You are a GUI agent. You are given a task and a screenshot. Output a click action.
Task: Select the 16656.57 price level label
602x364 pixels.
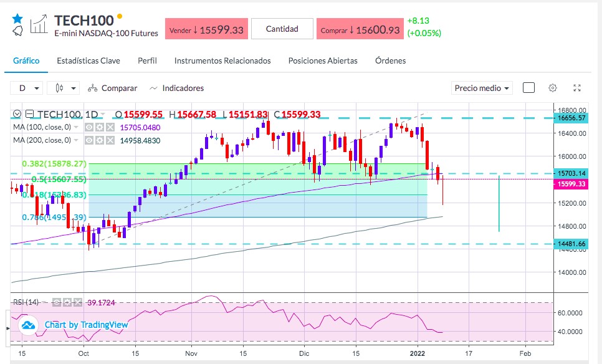(571, 118)
